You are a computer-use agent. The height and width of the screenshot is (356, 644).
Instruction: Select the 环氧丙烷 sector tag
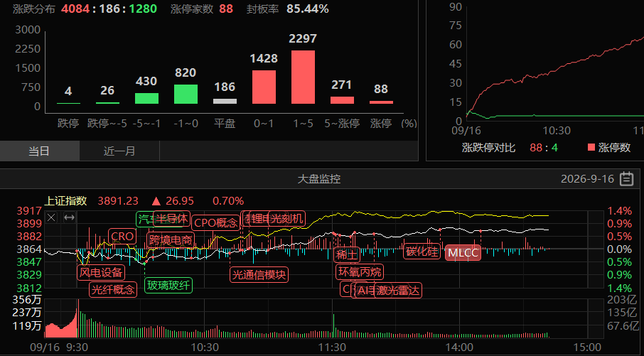pyautogui.click(x=360, y=272)
